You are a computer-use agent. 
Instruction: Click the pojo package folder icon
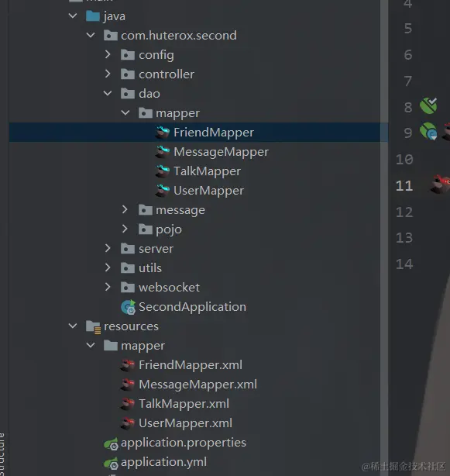[x=146, y=229]
